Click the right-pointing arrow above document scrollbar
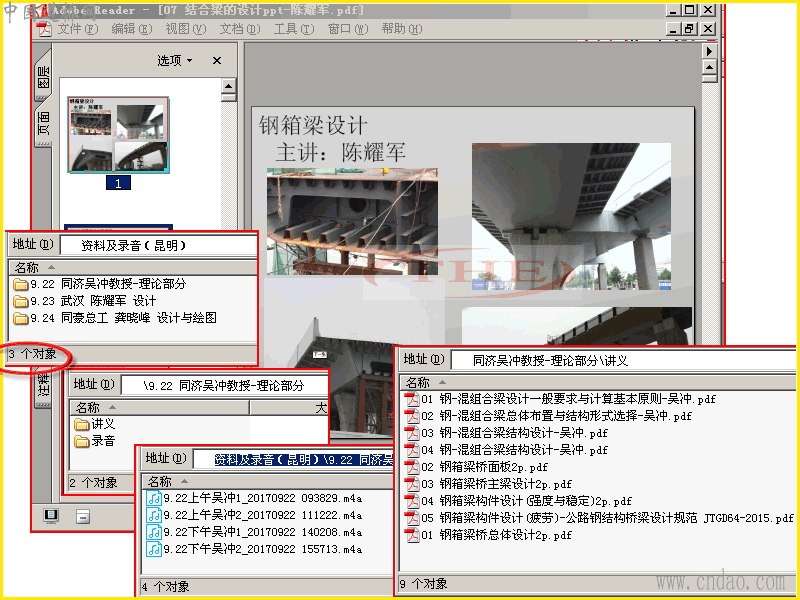 click(709, 51)
